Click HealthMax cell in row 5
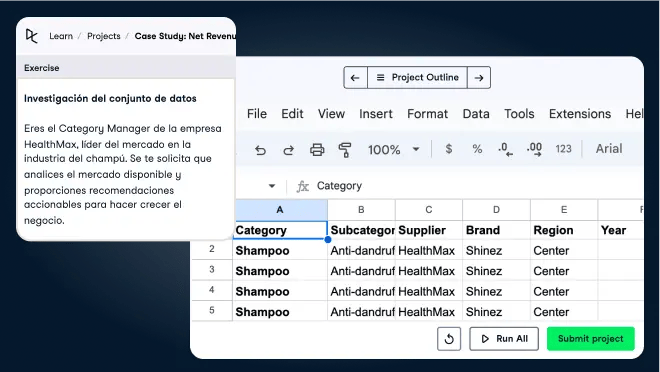Viewport: 660px width, 372px height. (428, 312)
